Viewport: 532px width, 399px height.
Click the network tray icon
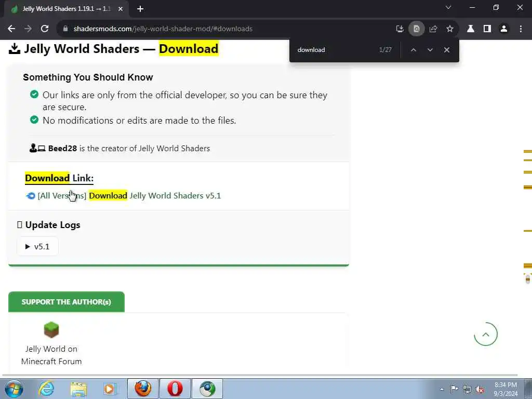point(467,389)
